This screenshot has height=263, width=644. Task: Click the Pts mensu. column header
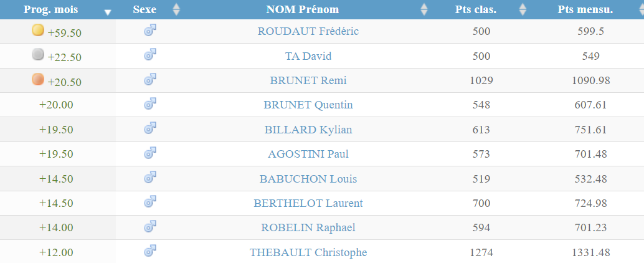pyautogui.click(x=585, y=9)
